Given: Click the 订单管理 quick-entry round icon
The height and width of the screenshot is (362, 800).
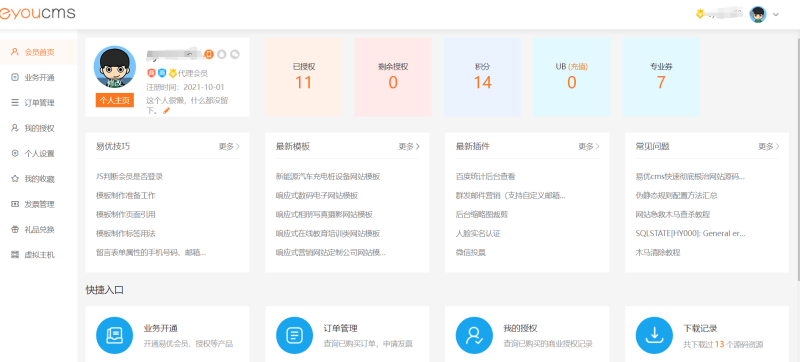Looking at the screenshot, I should (x=294, y=335).
